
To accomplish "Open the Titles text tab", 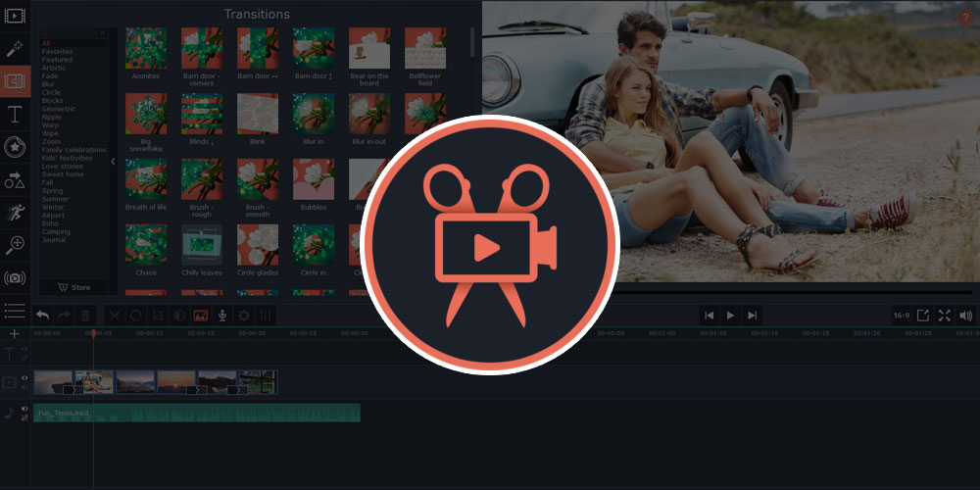I will [15, 115].
